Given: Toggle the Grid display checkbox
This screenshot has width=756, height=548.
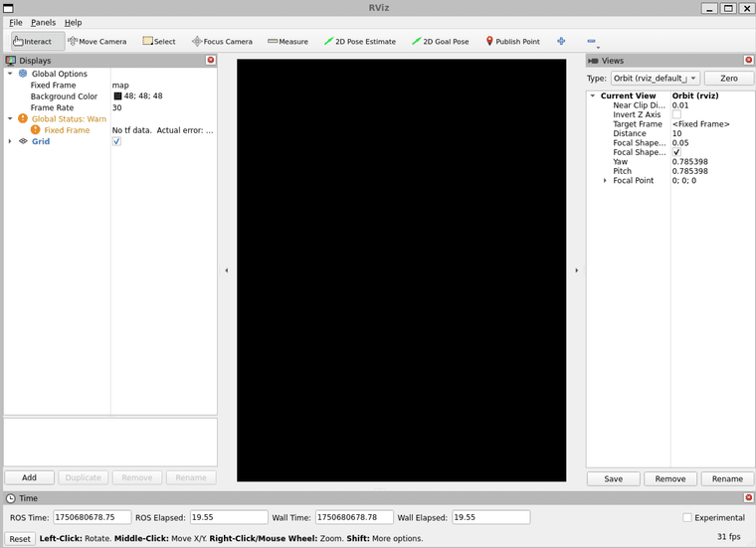Looking at the screenshot, I should pos(116,141).
